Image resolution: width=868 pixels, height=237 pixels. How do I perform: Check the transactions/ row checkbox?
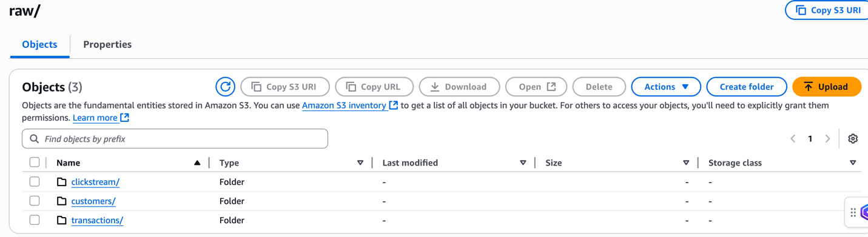35,220
